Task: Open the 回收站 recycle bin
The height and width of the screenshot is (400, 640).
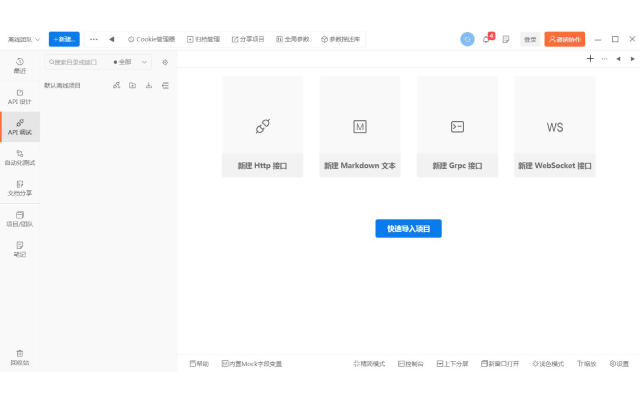Action: click(x=20, y=358)
